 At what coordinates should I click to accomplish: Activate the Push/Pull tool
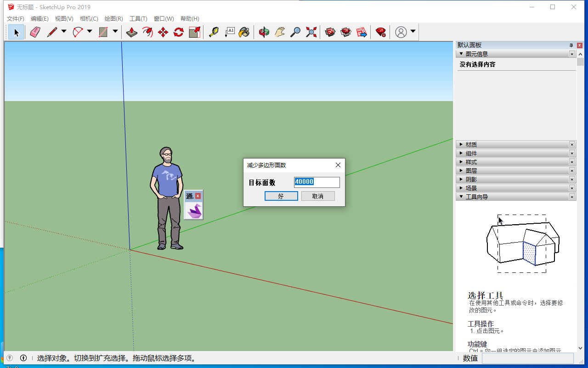pos(132,32)
